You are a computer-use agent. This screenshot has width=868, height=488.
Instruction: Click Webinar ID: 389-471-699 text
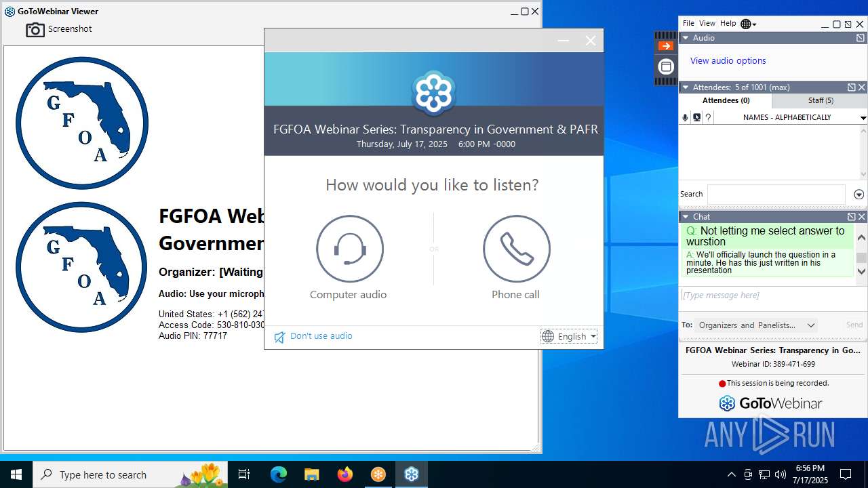(773, 364)
